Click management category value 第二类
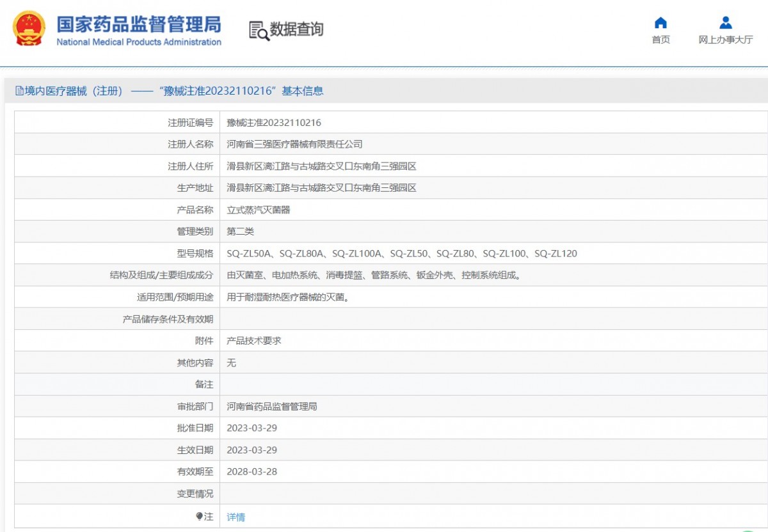 pos(241,231)
